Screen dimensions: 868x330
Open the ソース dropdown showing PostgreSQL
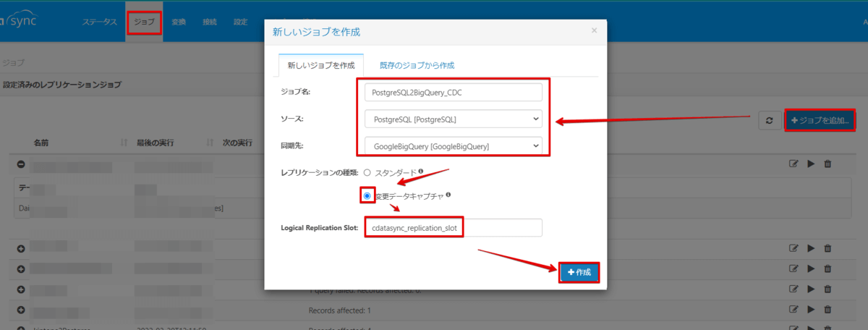[453, 119]
